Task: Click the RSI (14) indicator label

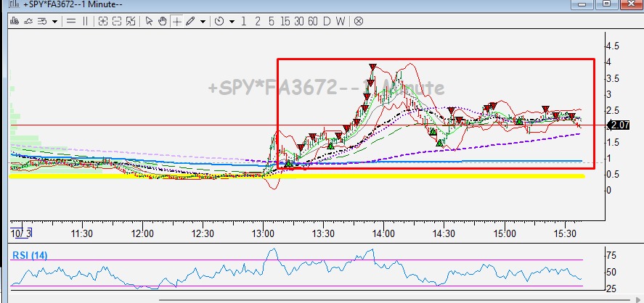Action: pos(30,255)
